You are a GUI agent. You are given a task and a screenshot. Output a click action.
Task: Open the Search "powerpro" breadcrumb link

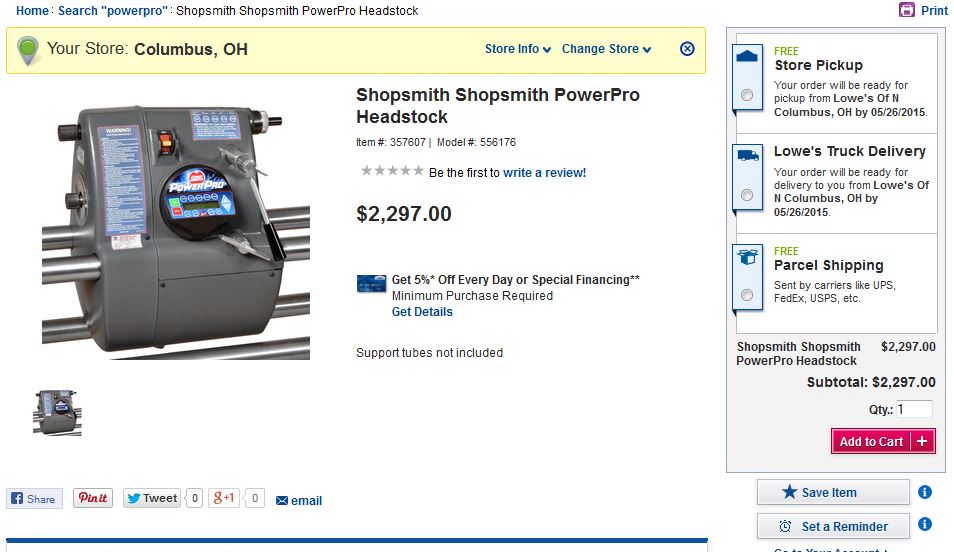click(x=113, y=10)
